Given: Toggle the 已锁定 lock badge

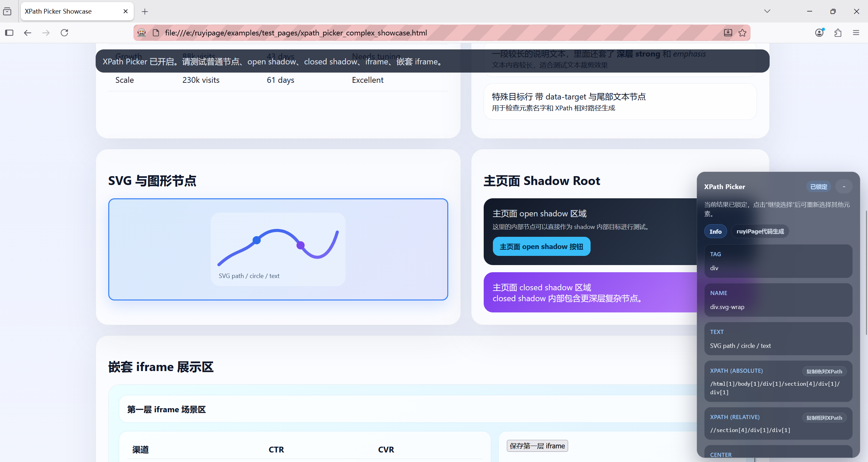Looking at the screenshot, I should point(819,187).
